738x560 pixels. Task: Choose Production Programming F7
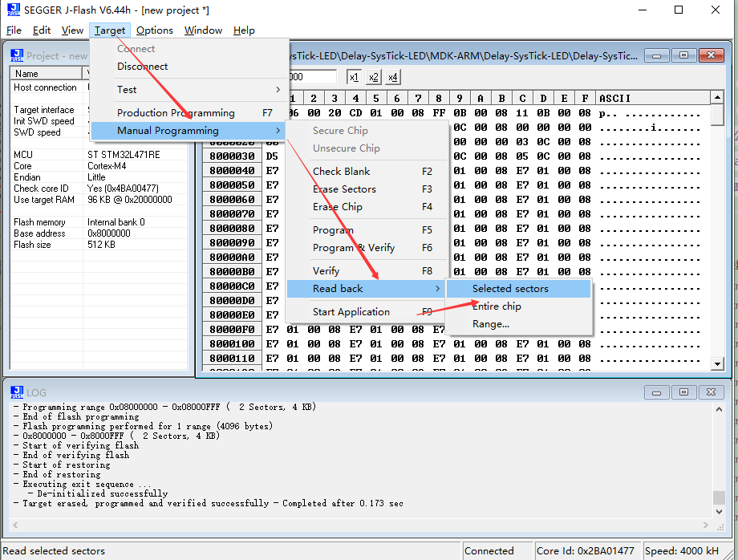click(x=189, y=113)
